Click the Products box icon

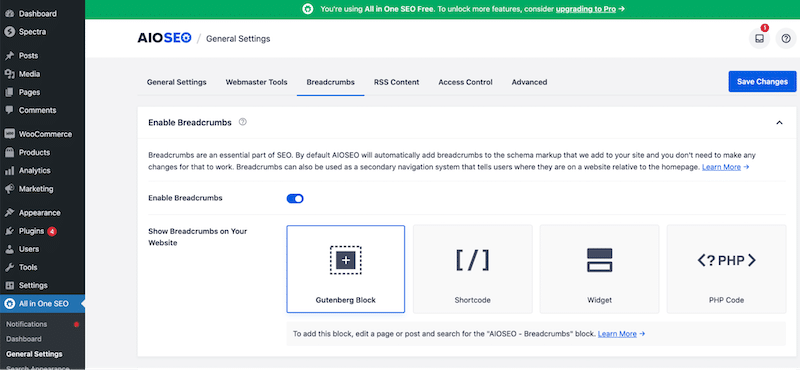tap(9, 152)
